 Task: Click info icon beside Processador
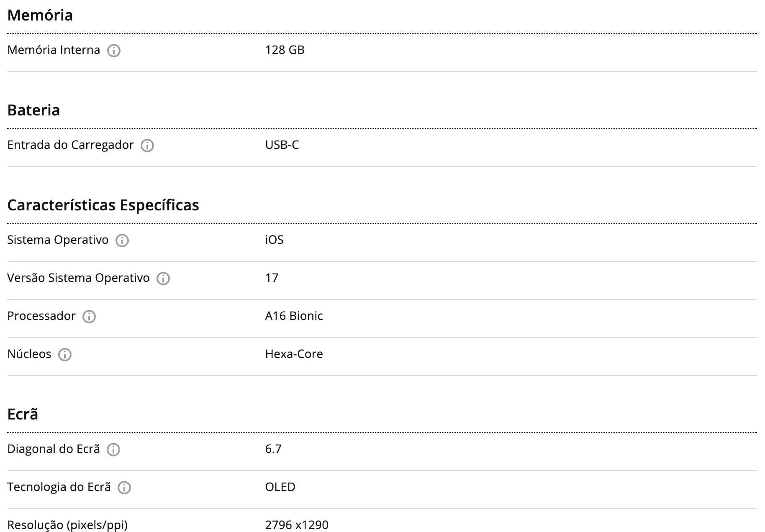click(89, 317)
